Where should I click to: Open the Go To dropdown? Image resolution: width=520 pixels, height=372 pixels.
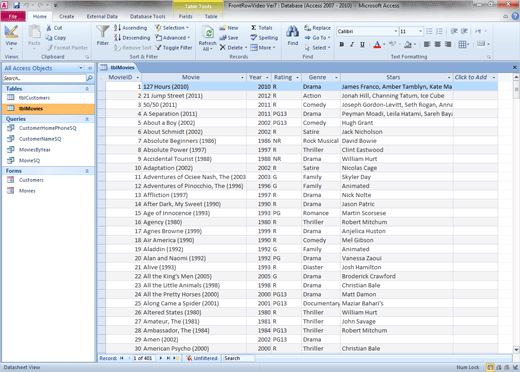click(x=317, y=38)
